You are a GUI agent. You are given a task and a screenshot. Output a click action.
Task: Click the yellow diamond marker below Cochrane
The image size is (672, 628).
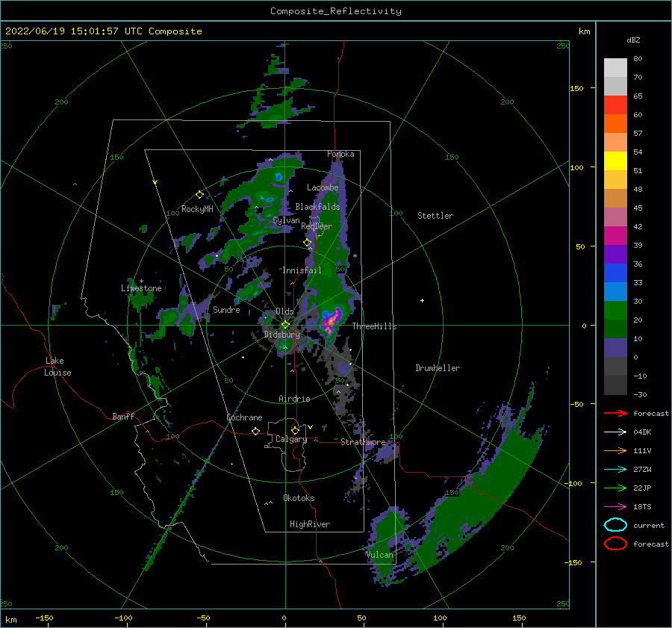256,431
